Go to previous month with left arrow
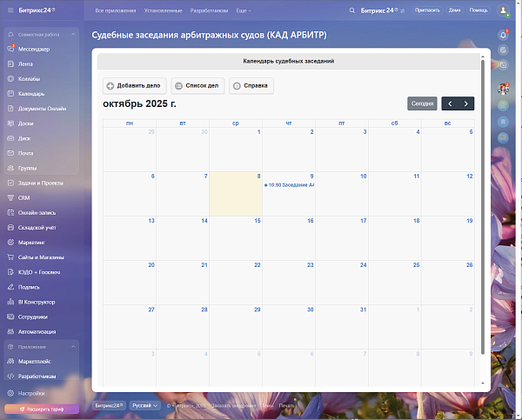The height and width of the screenshot is (420, 522). pyautogui.click(x=450, y=103)
